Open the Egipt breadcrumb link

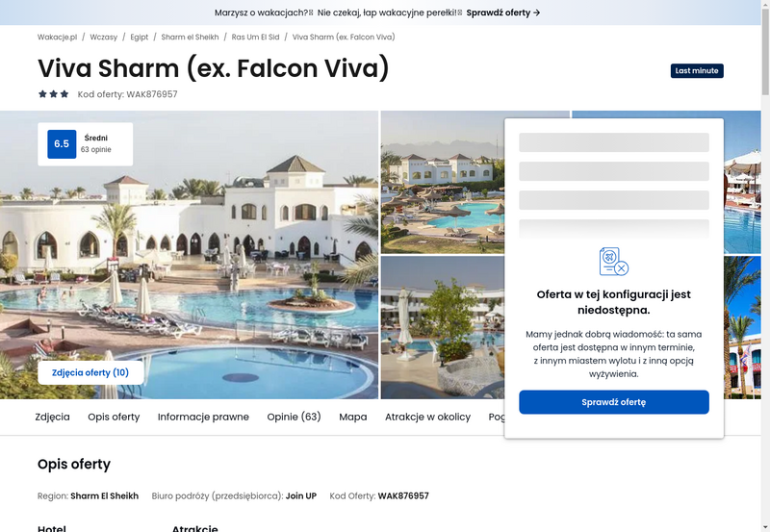pos(140,37)
